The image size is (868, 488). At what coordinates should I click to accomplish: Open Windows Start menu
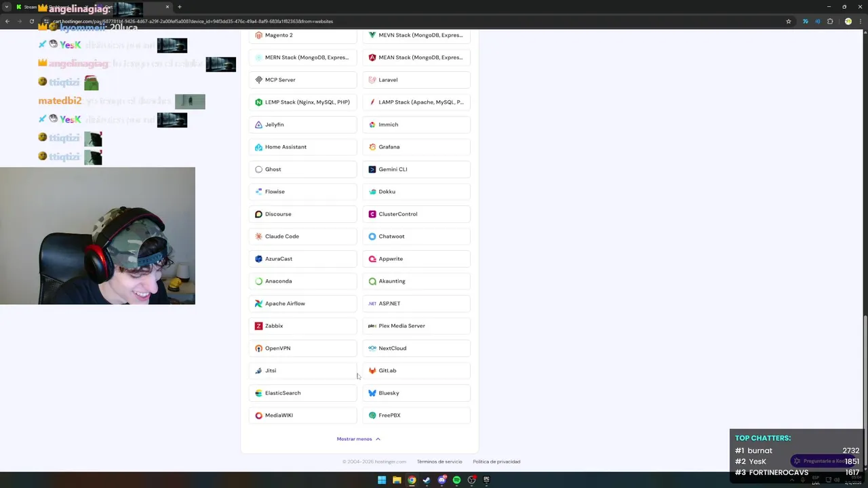point(382,480)
